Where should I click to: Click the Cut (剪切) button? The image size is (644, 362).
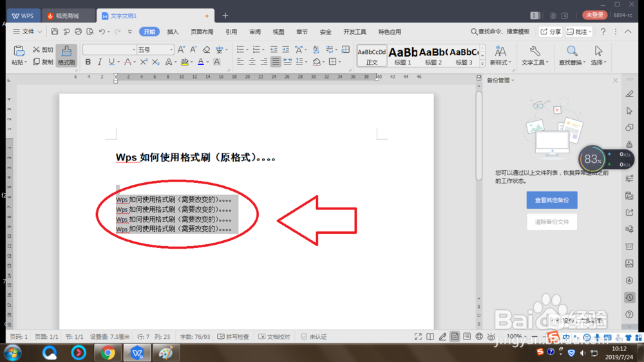tap(43, 50)
